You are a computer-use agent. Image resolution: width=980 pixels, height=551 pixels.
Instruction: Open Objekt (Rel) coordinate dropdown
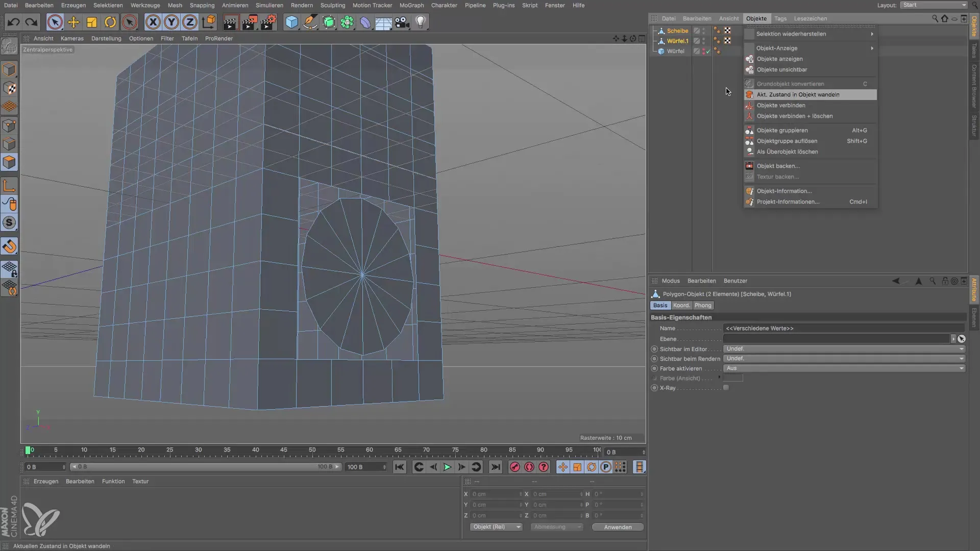click(496, 527)
